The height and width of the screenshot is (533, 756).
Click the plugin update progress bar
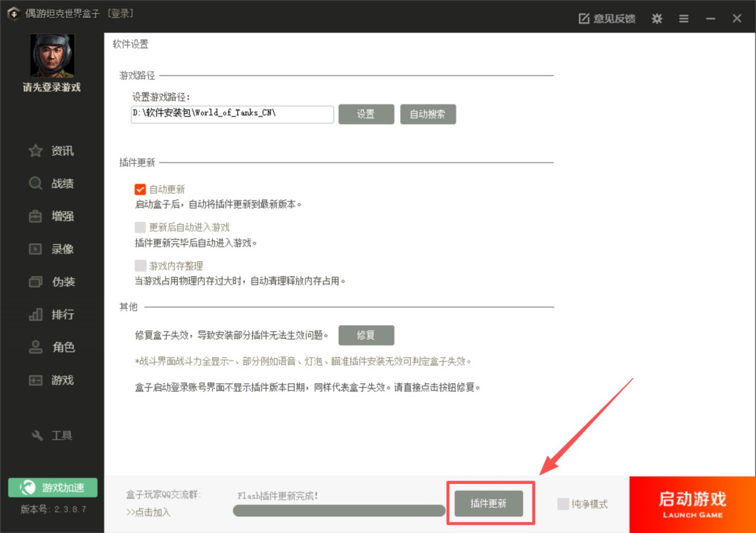[339, 510]
